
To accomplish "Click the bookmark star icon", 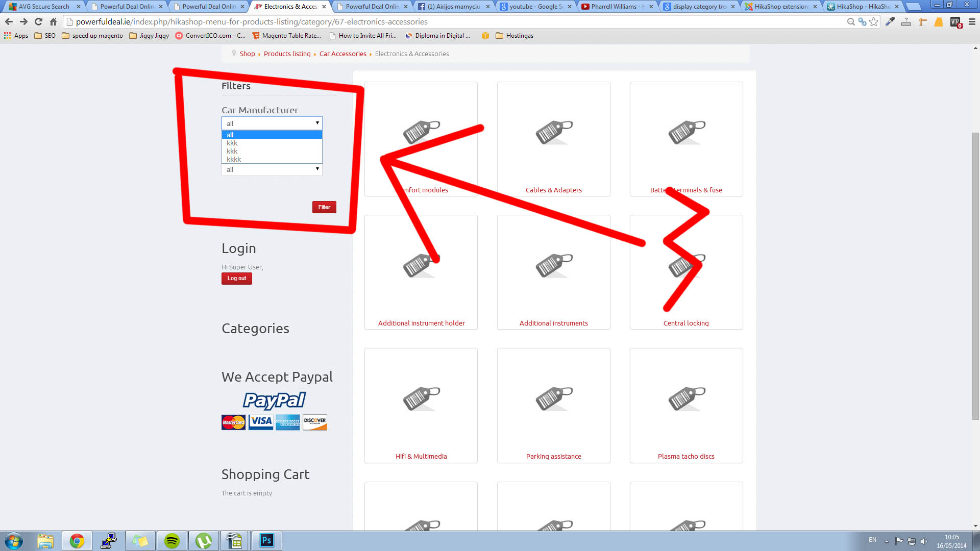I will point(874,22).
